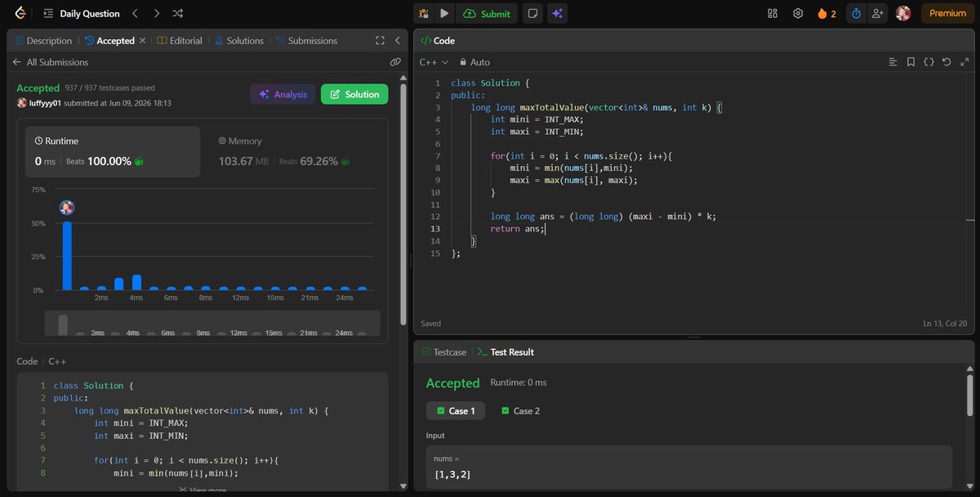Select the Case 1 test case
Viewport: 980px width, 497px height.
click(x=456, y=410)
